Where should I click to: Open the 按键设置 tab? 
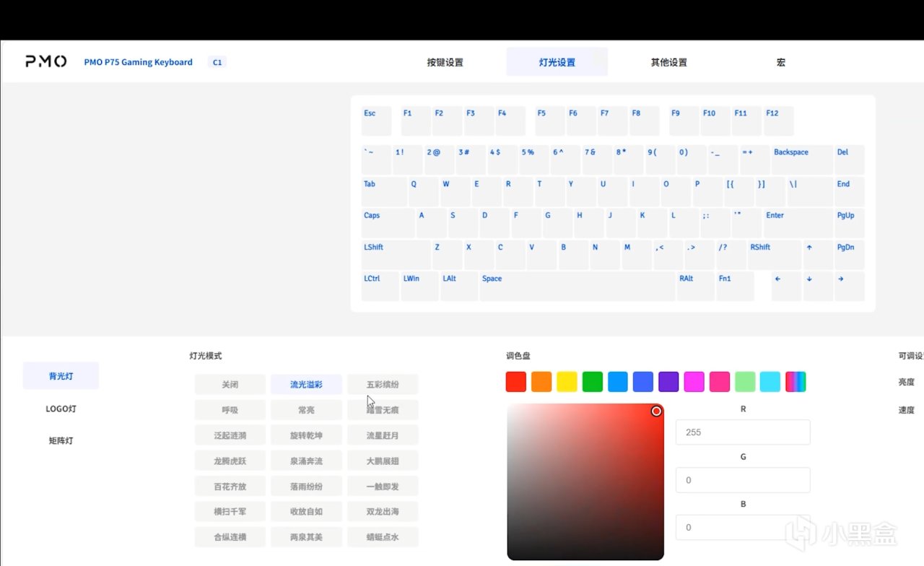coord(445,62)
